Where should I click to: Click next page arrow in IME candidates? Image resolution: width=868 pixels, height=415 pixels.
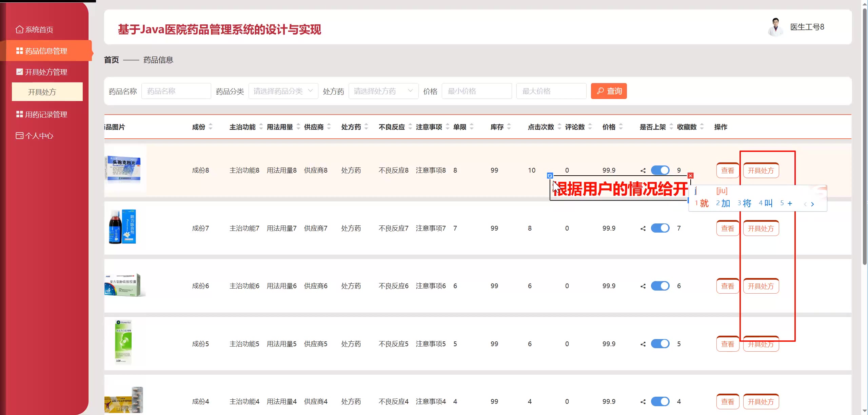pos(812,204)
